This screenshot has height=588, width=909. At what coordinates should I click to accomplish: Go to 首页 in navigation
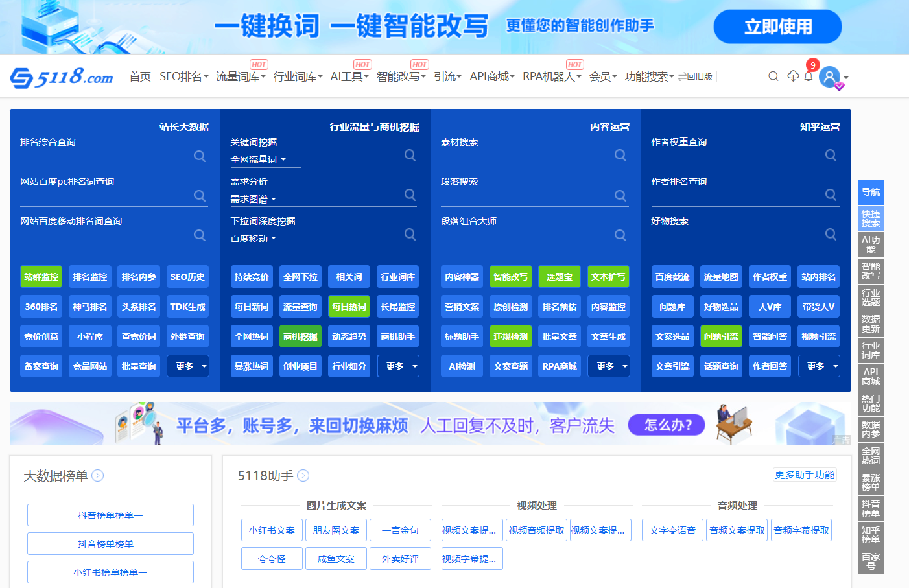pyautogui.click(x=140, y=76)
